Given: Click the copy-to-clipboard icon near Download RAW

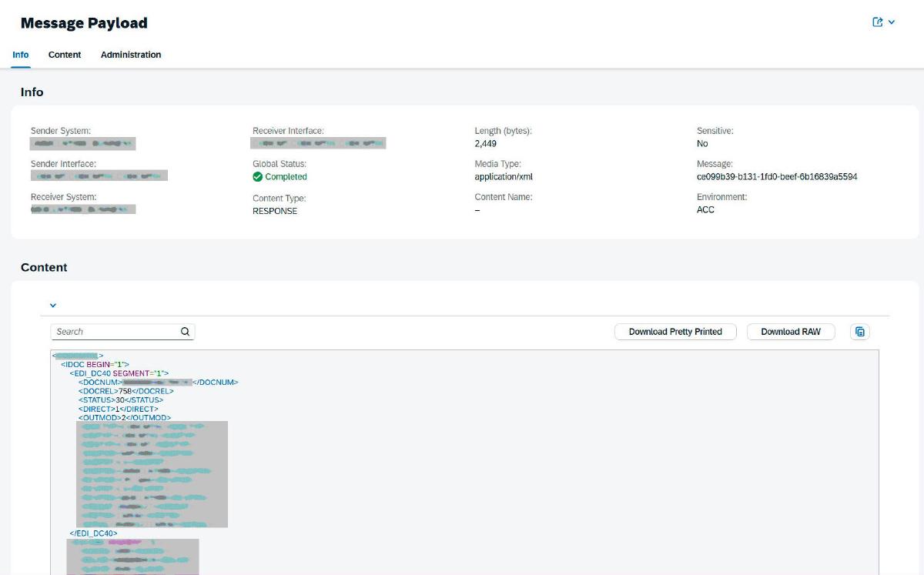Looking at the screenshot, I should click(x=860, y=332).
